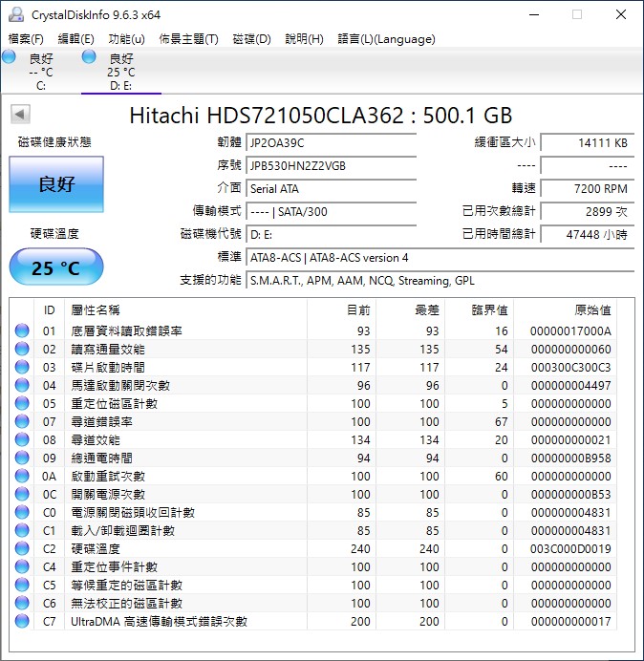Click the previous disk arrow button
The image size is (644, 661).
tap(20, 114)
